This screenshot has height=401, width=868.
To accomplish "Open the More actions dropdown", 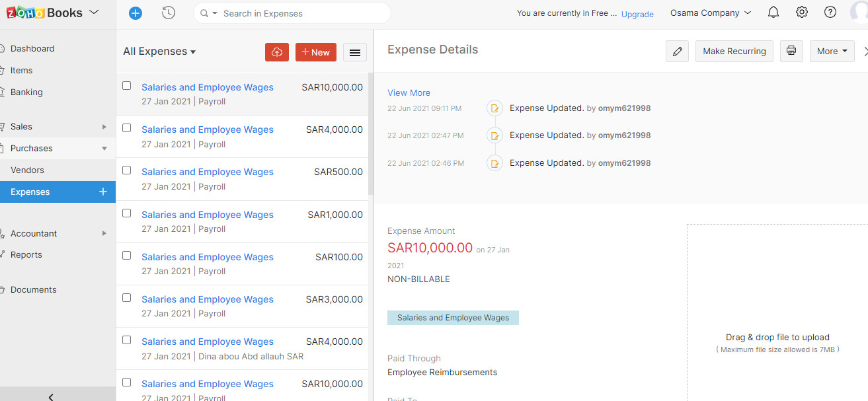I will [832, 52].
